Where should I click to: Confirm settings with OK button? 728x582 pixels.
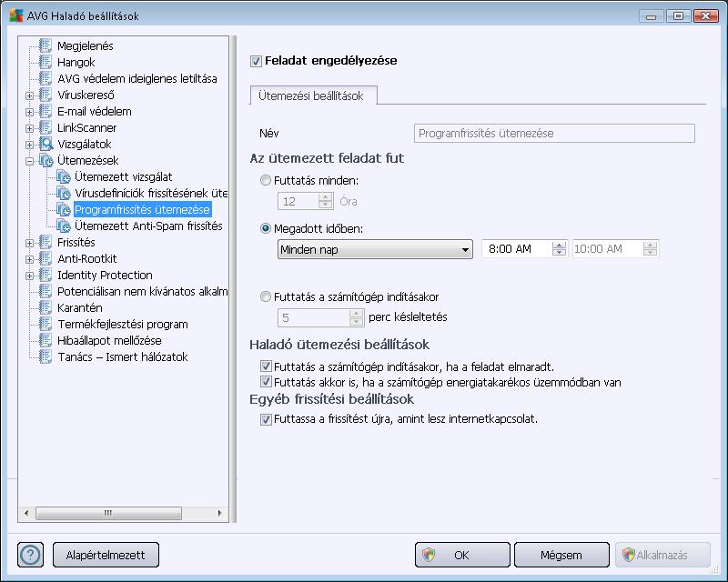(462, 555)
